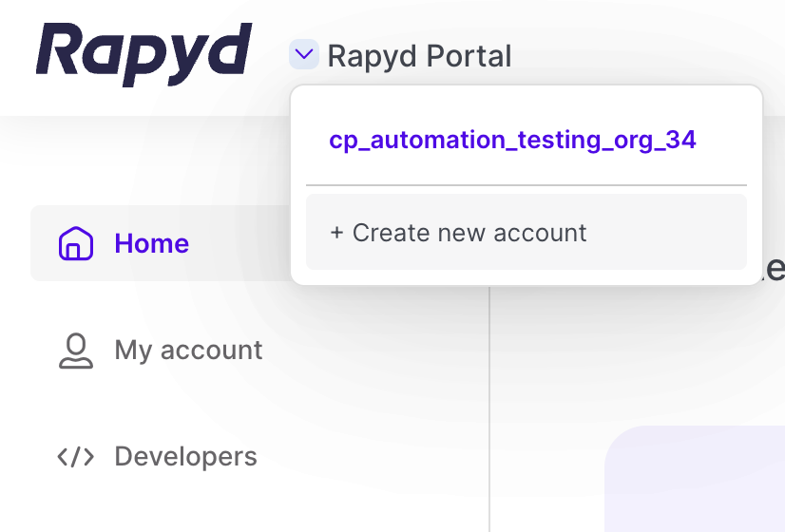Click the My account person icon
Image resolution: width=785 pixels, height=532 pixels.
point(76,351)
